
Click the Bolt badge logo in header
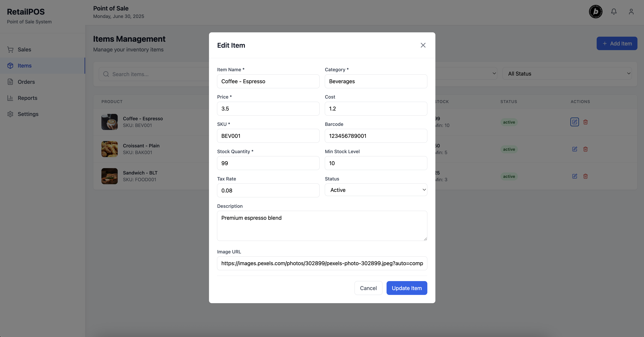(x=596, y=12)
